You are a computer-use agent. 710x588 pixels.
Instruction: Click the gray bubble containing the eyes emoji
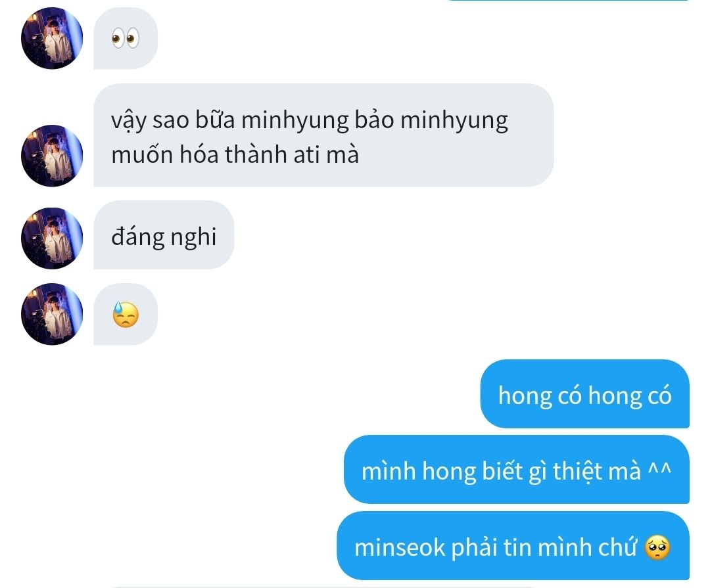click(126, 38)
